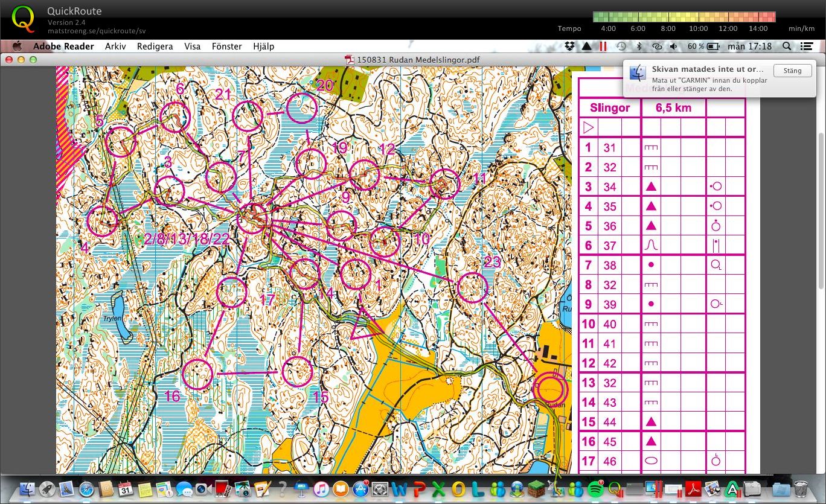The image size is (826, 504).
Task: Open Photo Booth in the Dock
Action: tap(223, 490)
